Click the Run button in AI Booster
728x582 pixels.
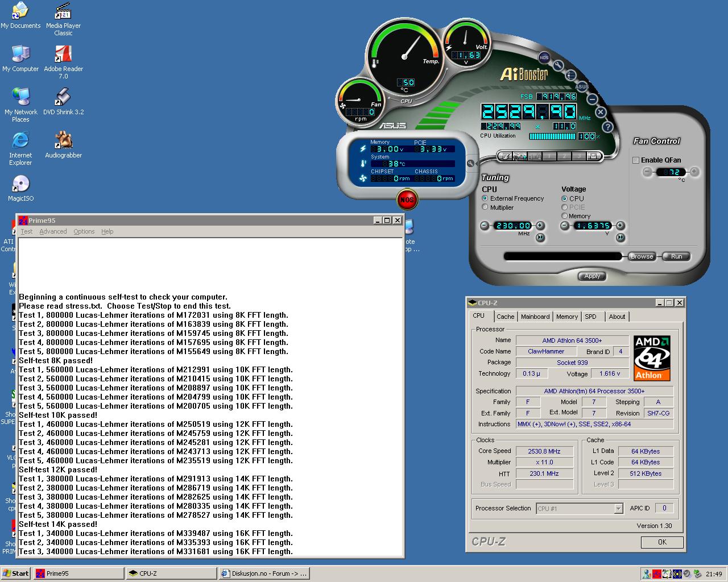[x=676, y=256]
